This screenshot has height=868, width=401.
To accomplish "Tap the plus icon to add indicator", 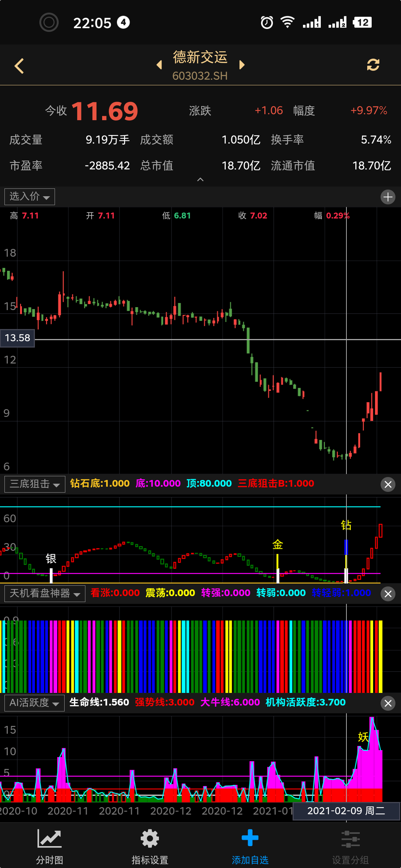I will [x=388, y=197].
